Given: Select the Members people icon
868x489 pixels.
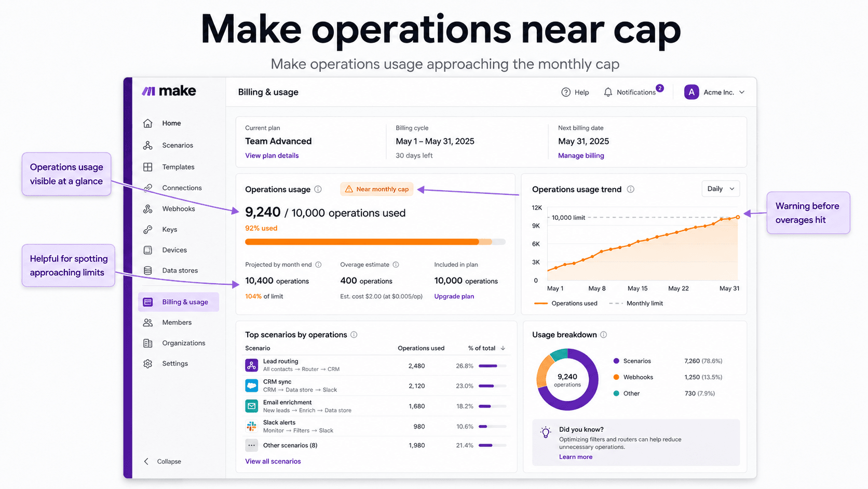Looking at the screenshot, I should tap(148, 322).
